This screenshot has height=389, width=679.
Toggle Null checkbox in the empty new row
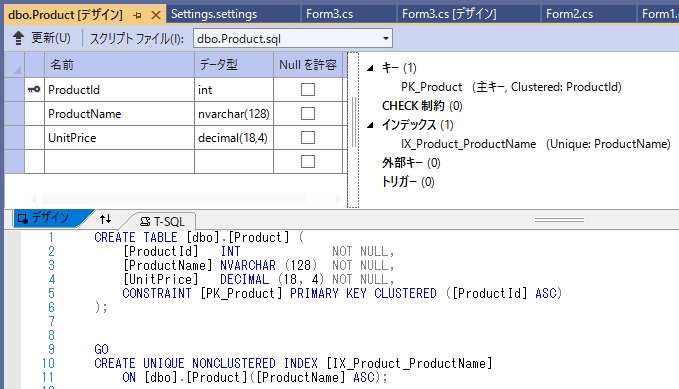308,162
